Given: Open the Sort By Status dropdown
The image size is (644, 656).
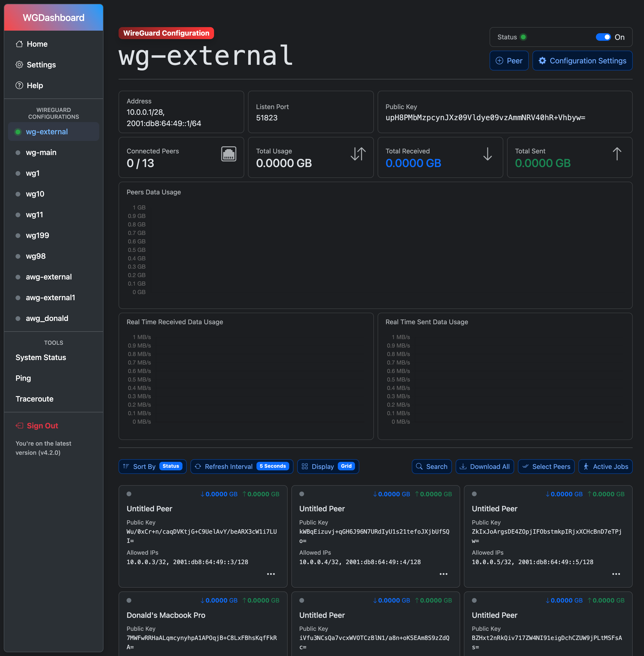Looking at the screenshot, I should (x=153, y=467).
